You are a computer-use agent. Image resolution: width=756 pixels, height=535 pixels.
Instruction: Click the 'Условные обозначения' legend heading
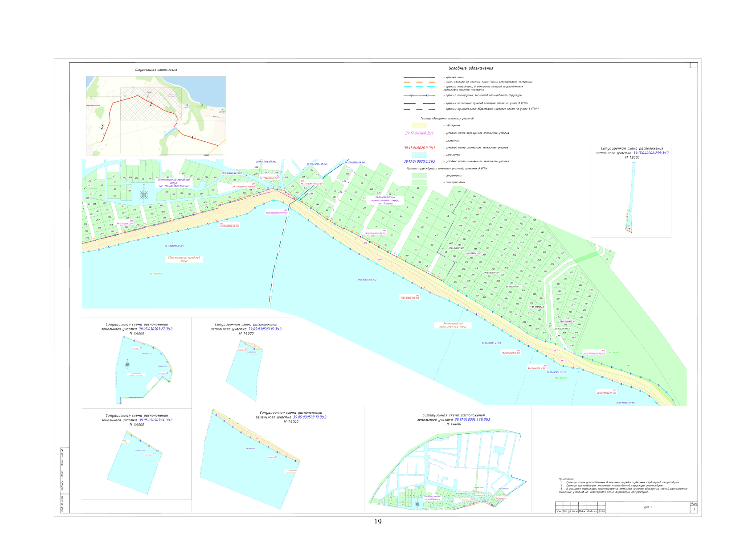pos(471,68)
